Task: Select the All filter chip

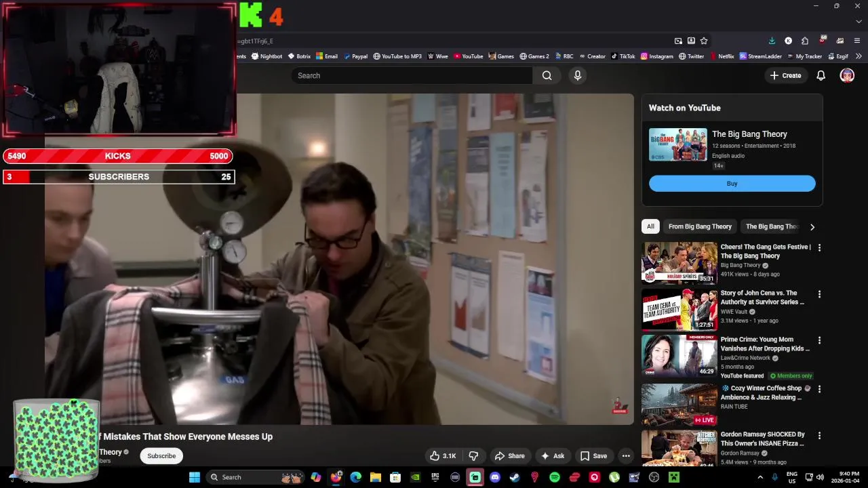Action: tap(650, 226)
